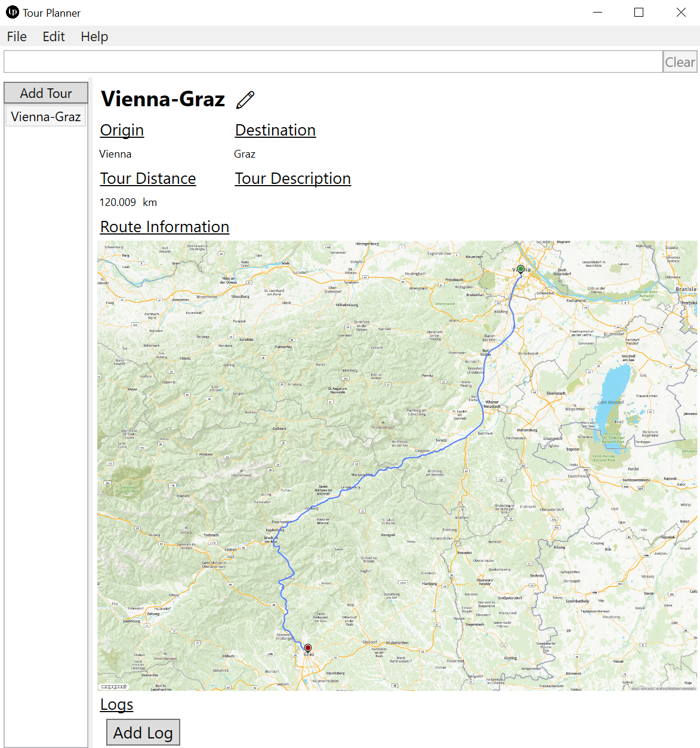Click the Destination heading
Image resolution: width=700 pixels, height=748 pixels.
tap(275, 130)
